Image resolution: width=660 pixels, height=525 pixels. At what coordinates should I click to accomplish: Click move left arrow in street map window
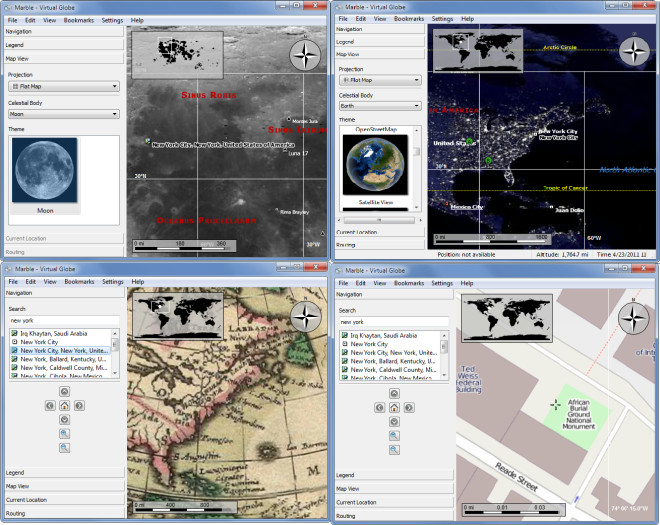[x=379, y=408]
